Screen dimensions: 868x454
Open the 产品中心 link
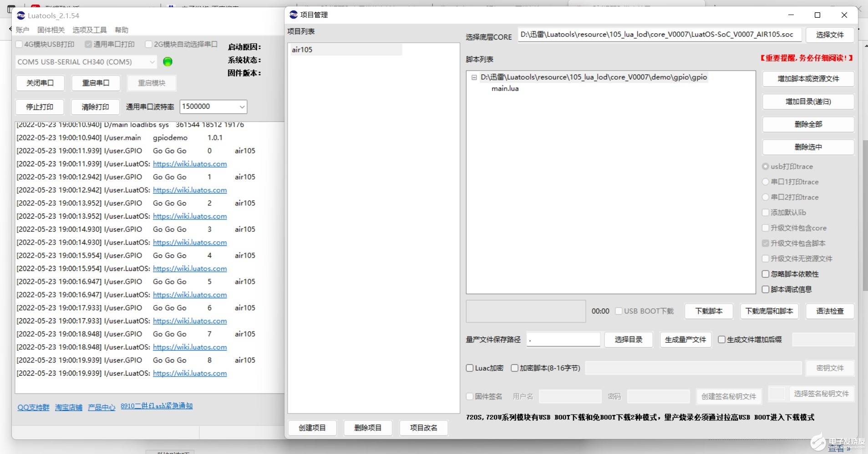[x=102, y=408]
